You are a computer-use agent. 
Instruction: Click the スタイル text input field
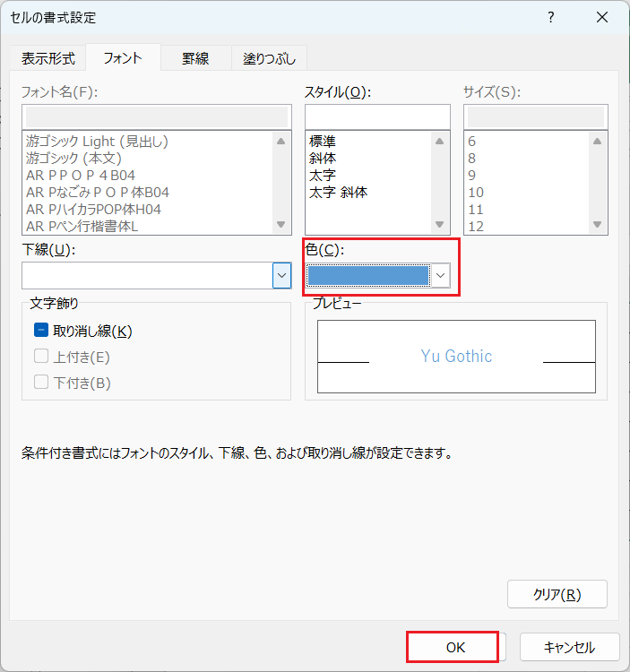pyautogui.click(x=377, y=116)
